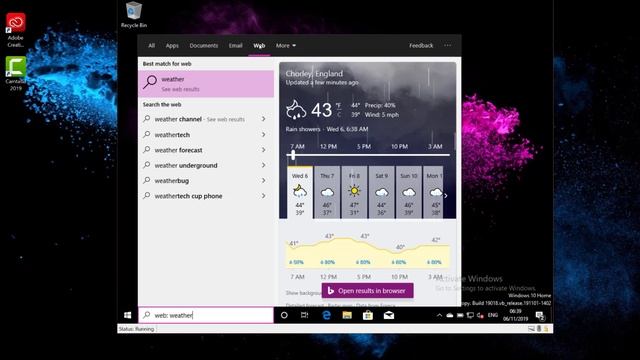
Task: Select the Thu 7 forecast day
Action: (x=327, y=193)
